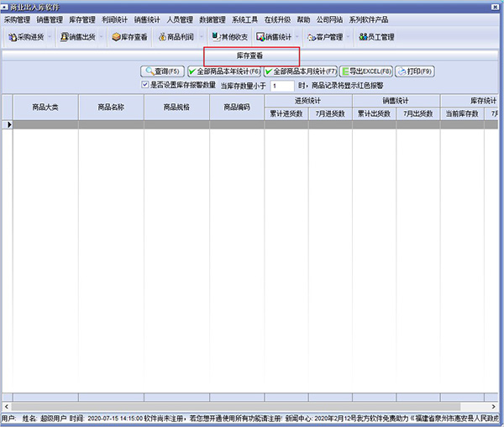This screenshot has height=427, width=504.
Task: Expand the 销售出货 dropdown arrow
Action: coord(101,37)
